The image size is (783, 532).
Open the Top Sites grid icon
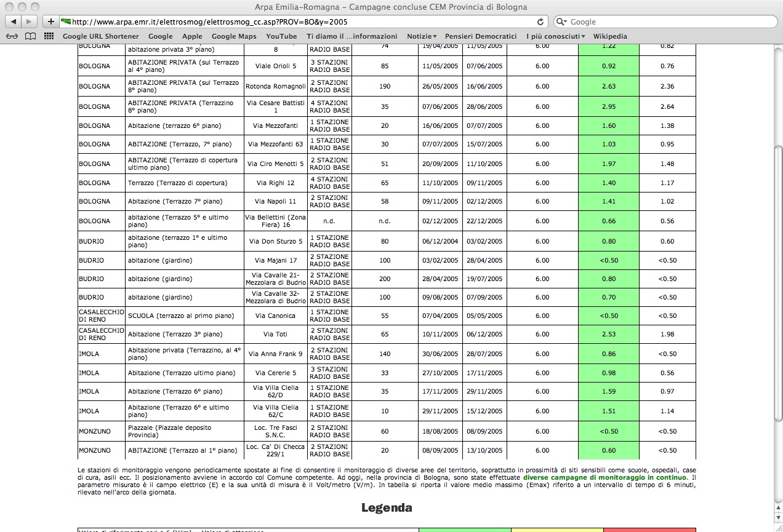tap(49, 36)
